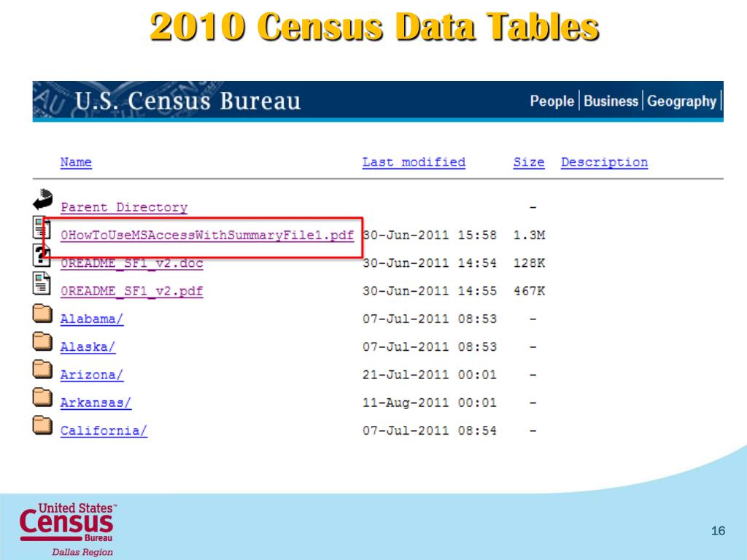747x560 pixels.
Task: Click the Arkansas folder icon
Action: tap(42, 397)
